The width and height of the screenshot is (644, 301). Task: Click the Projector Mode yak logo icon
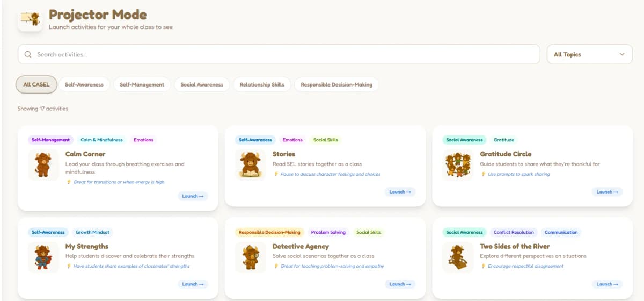click(x=30, y=20)
